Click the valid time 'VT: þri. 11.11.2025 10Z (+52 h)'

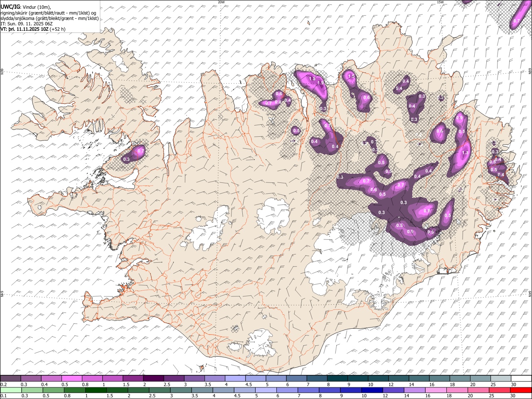coord(33,29)
